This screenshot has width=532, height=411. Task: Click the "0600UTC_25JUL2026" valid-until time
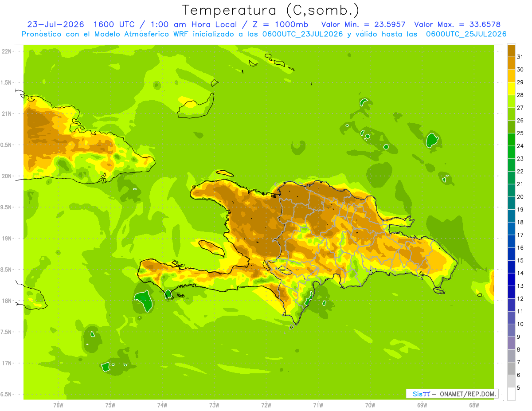coord(466,34)
